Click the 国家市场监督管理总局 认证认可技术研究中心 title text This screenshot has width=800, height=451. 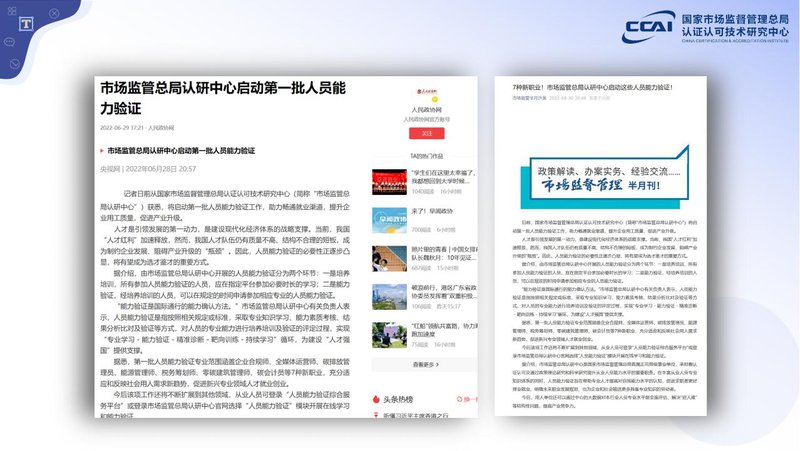coord(735,26)
